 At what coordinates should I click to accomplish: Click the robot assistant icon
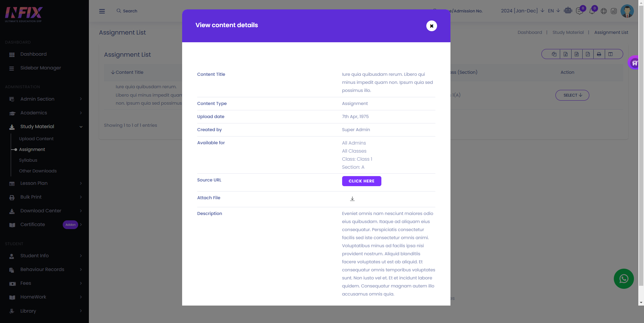[x=568, y=11]
